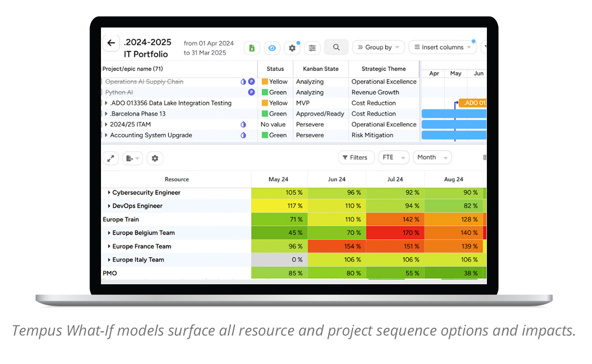Open the view adjustments sliders icon
The width and height of the screenshot is (592, 364).
tap(312, 48)
